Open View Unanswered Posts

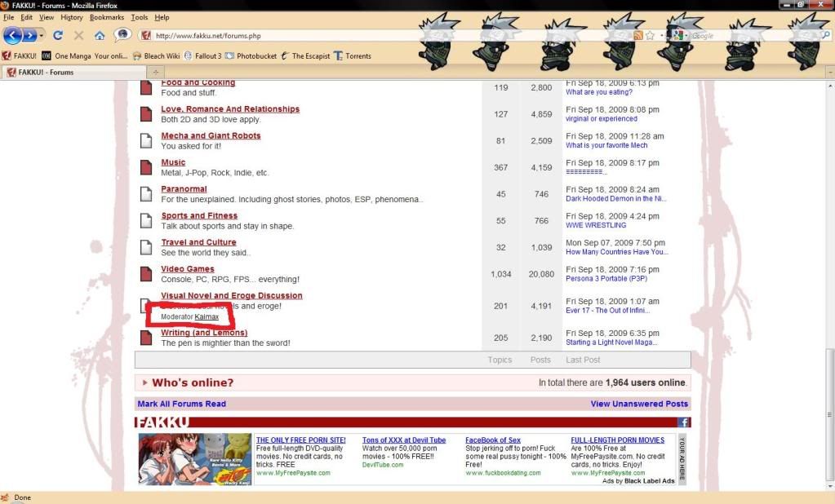coord(639,404)
